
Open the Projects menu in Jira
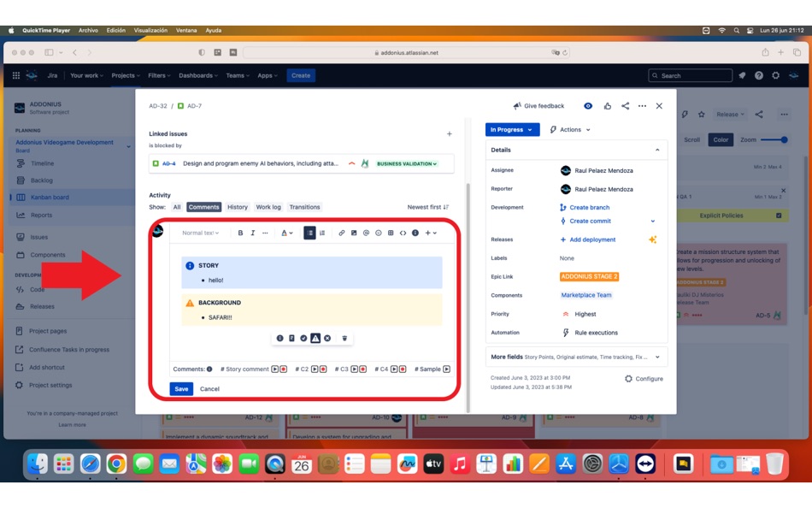126,75
